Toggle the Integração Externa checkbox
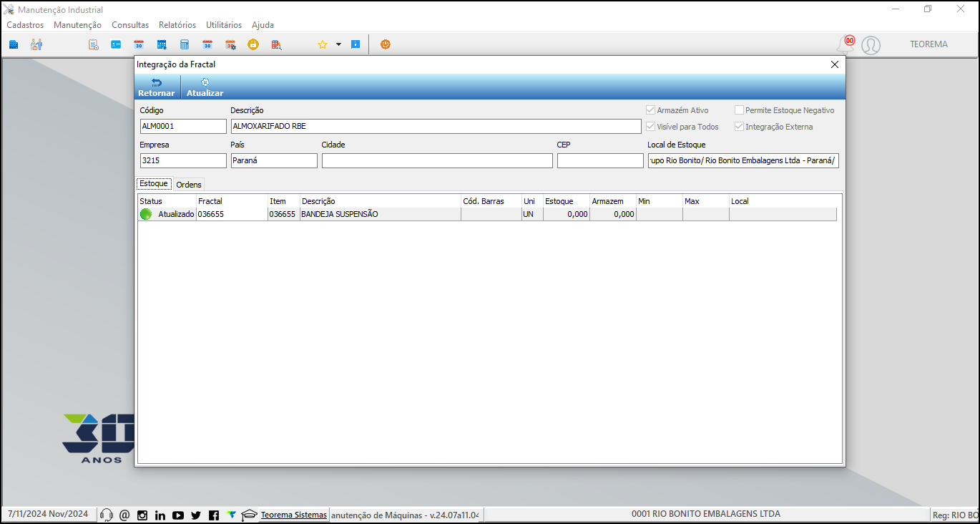 point(740,127)
